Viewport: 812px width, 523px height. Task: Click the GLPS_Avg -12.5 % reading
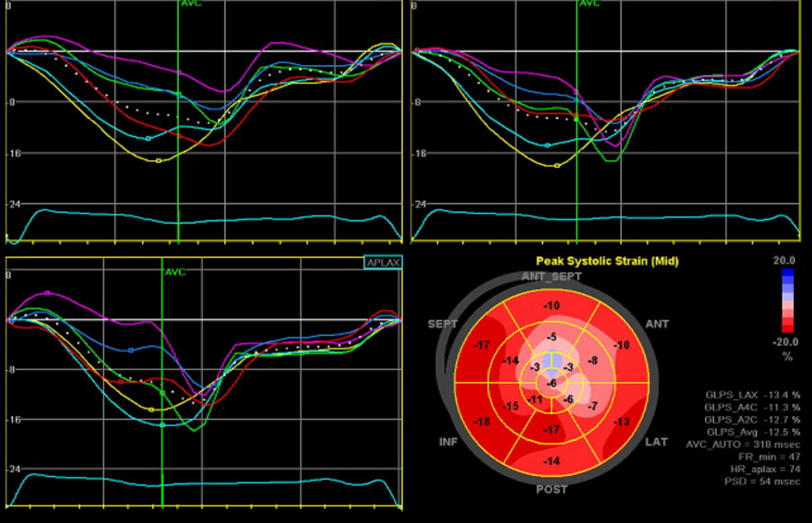click(x=754, y=432)
